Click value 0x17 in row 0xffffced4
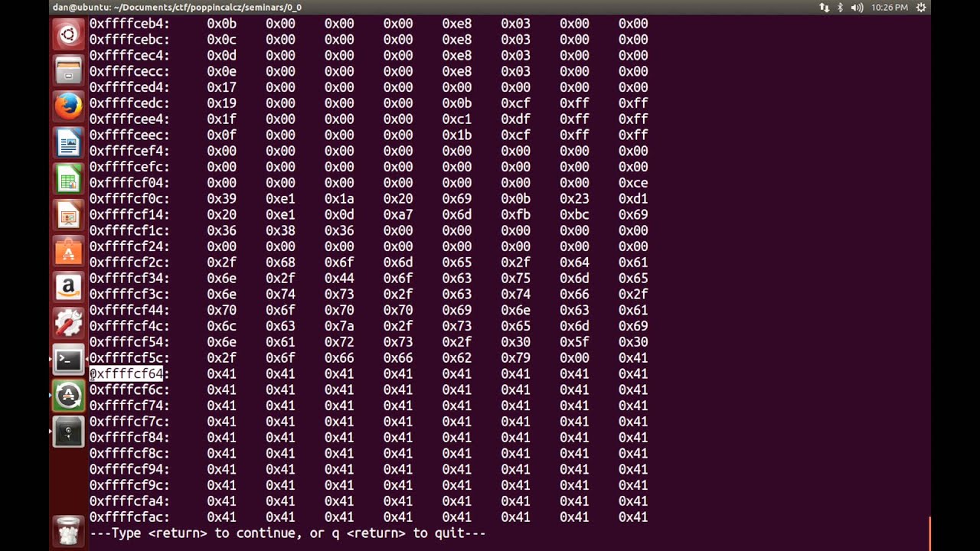Screen dimensions: 980x551 (x=221, y=87)
